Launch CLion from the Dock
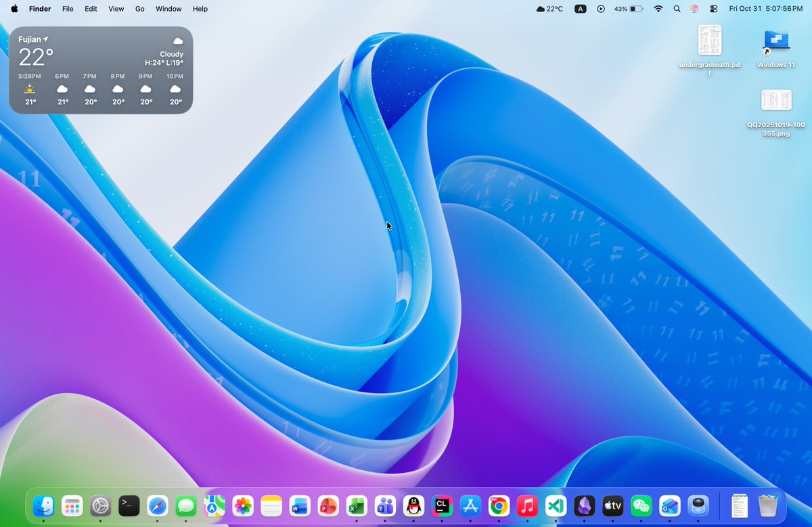Image resolution: width=812 pixels, height=527 pixels. [442, 505]
